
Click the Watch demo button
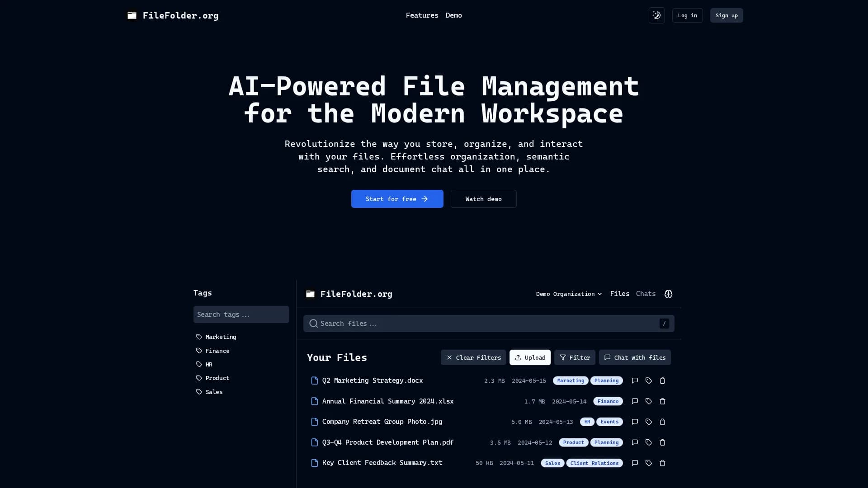[x=483, y=199]
